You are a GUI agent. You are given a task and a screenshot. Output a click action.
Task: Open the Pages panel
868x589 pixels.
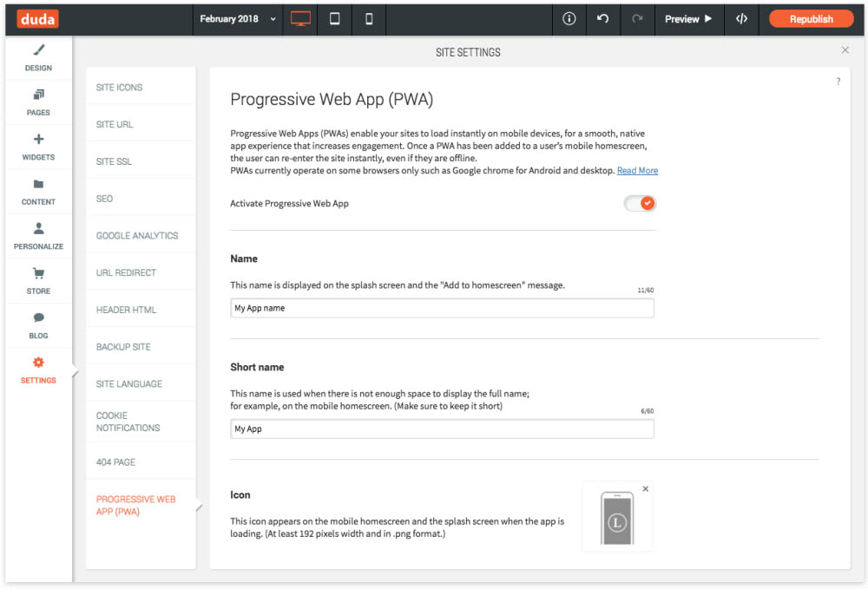tap(38, 102)
